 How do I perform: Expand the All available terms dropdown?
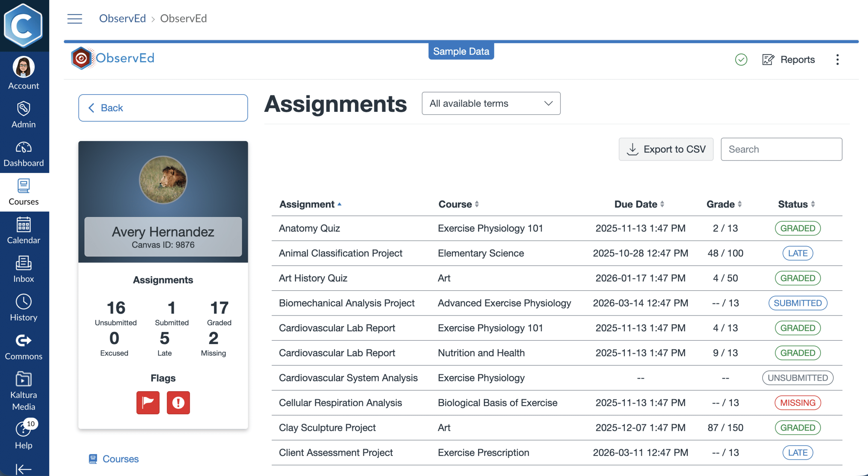pos(491,103)
